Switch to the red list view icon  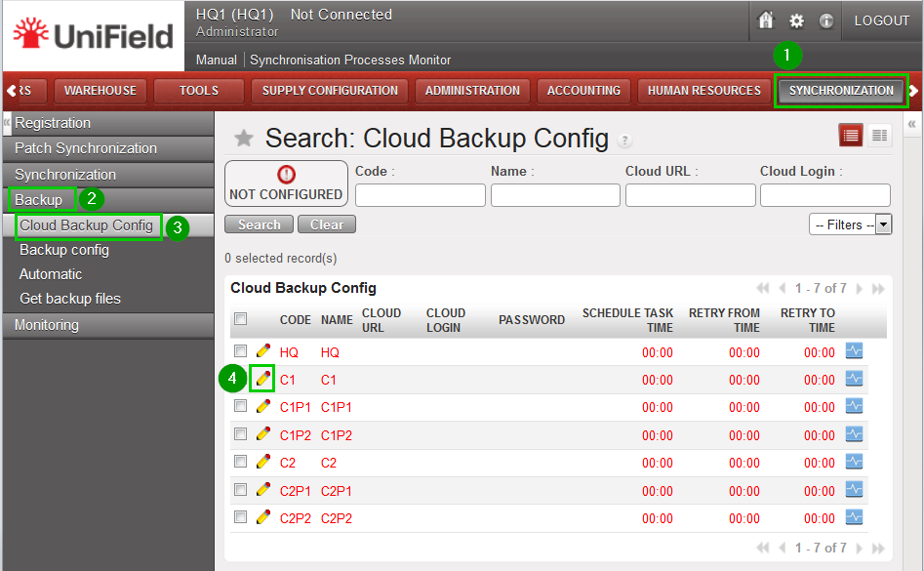tap(851, 136)
